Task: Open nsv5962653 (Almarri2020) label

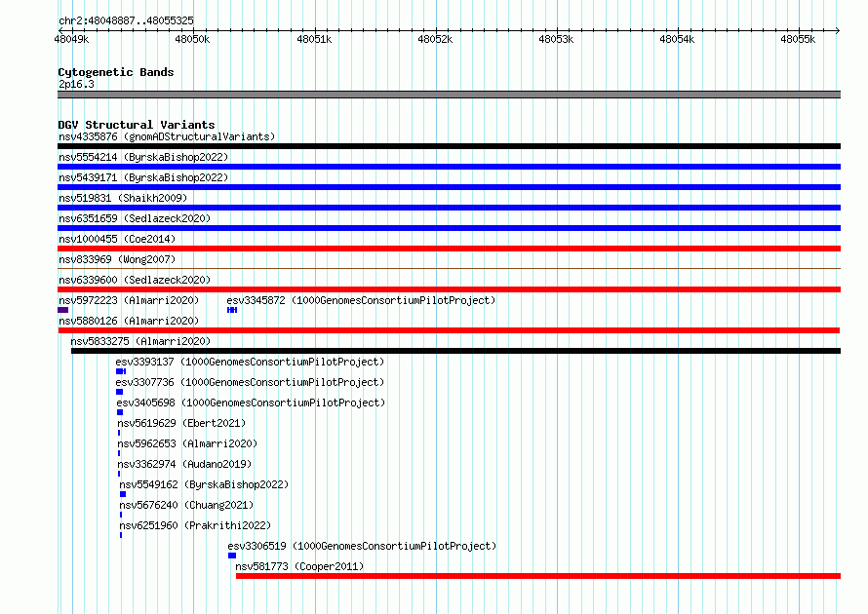Action: coord(187,443)
